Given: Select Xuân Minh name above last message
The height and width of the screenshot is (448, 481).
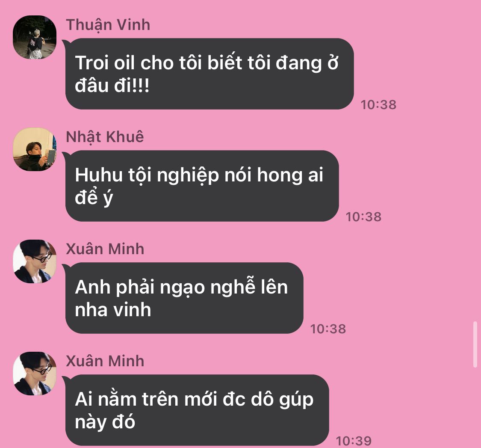Looking at the screenshot, I should (105, 361).
